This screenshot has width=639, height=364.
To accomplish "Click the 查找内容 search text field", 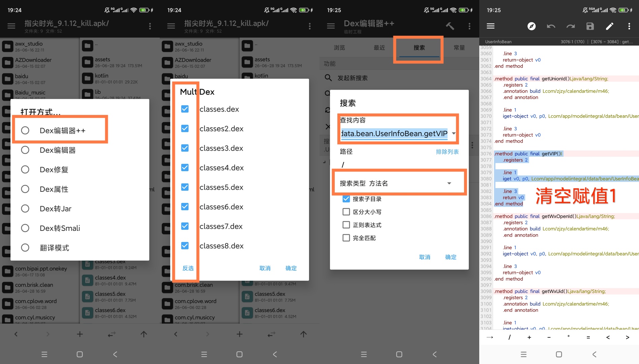I will (x=394, y=134).
